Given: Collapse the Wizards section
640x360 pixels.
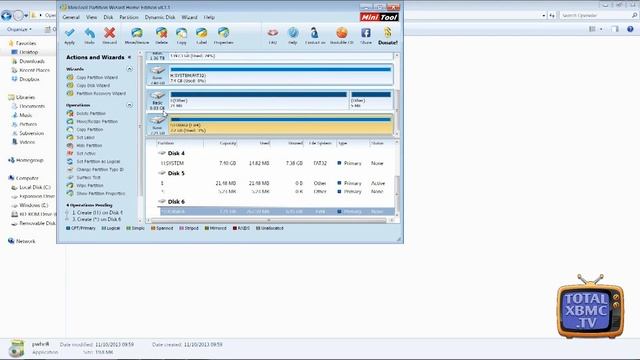Looking at the screenshot, I should click(x=129, y=69).
